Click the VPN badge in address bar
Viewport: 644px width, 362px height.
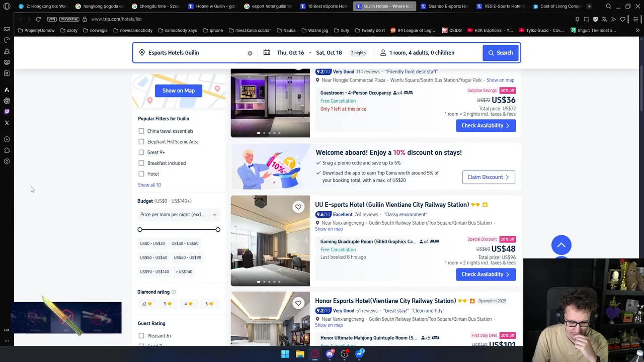(52, 19)
